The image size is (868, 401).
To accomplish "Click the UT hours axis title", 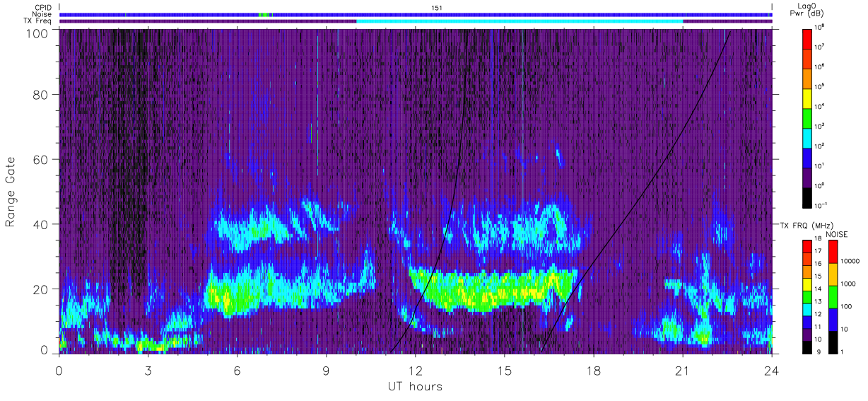I will 415,386.
